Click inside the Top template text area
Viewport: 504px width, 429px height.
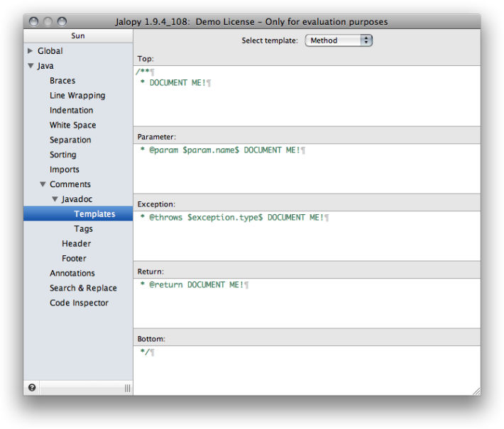(307, 96)
